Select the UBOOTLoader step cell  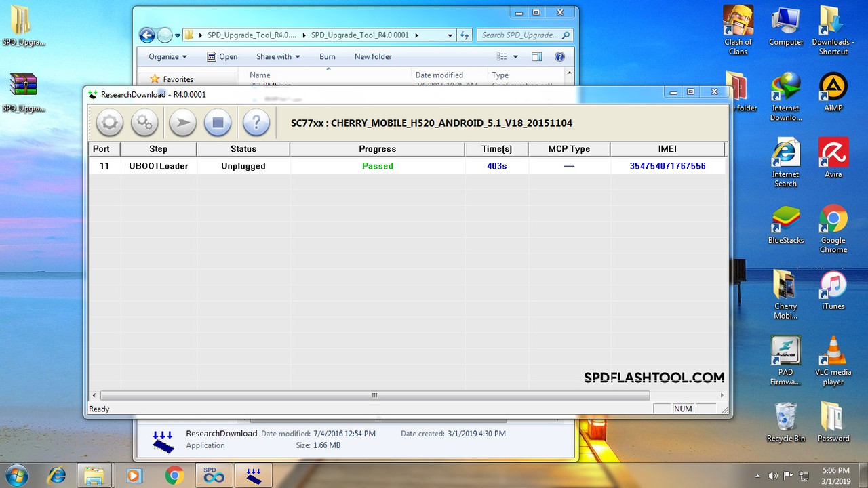coord(159,166)
